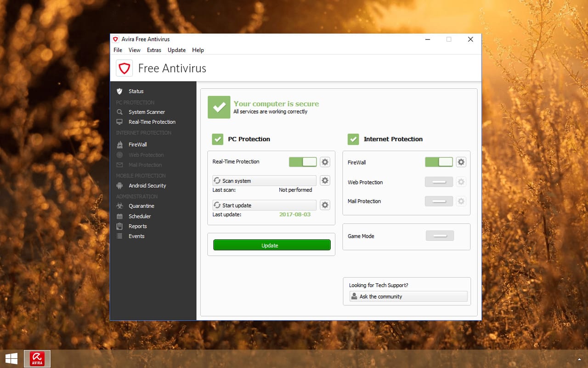This screenshot has width=588, height=368.
Task: Open the Update menu
Action: pyautogui.click(x=176, y=50)
